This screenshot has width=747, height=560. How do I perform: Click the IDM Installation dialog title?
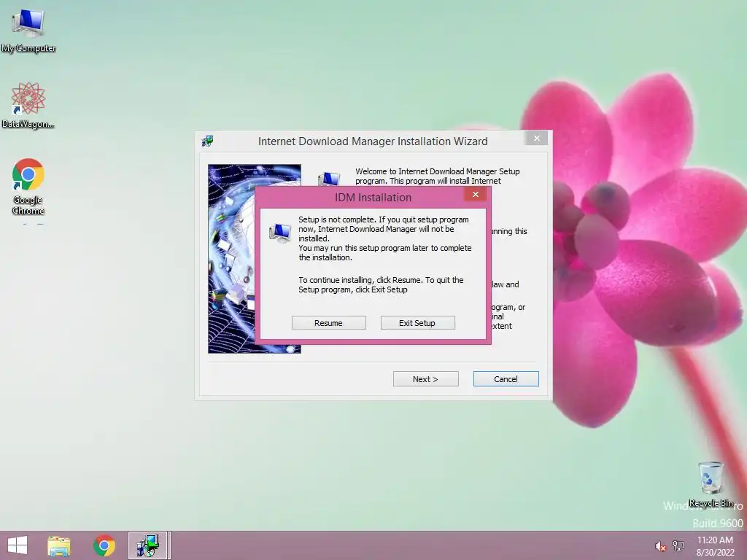pos(373,197)
